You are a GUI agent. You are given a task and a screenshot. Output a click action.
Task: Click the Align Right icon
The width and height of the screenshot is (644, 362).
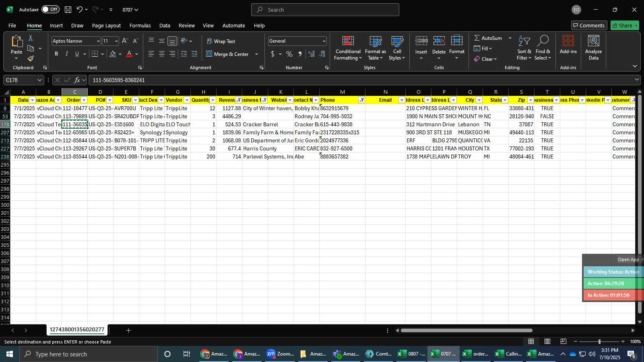(172, 54)
